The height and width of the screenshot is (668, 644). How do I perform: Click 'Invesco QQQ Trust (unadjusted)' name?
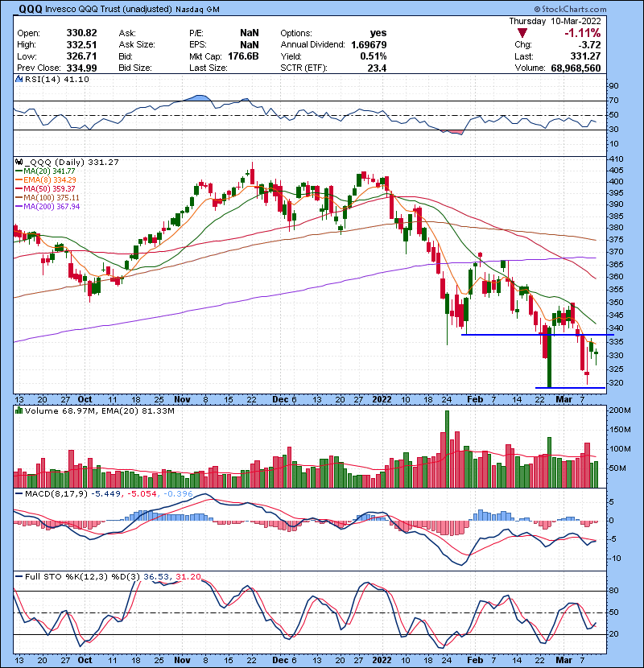click(x=108, y=10)
